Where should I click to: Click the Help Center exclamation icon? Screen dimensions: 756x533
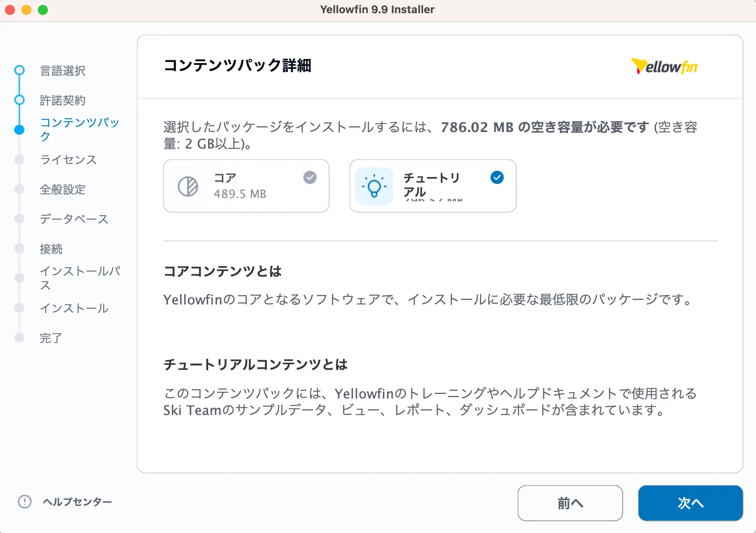(x=25, y=502)
